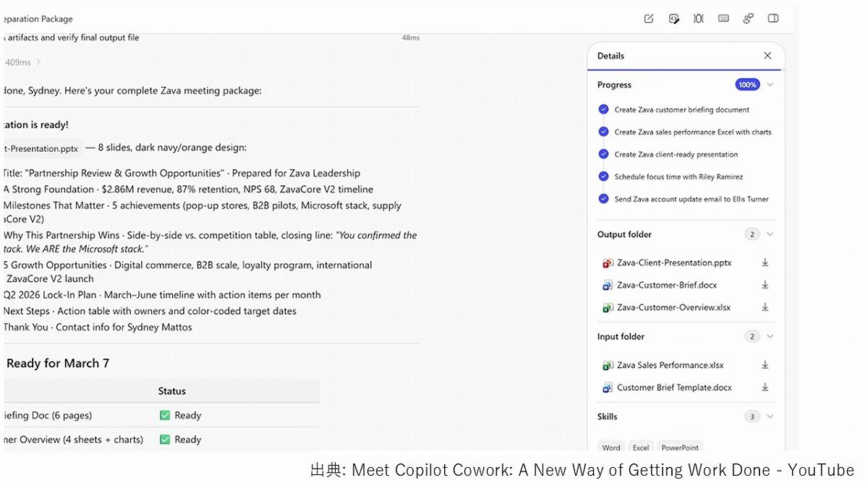Collapse the Skills section chevron
This screenshot has width=868, height=488.
tap(770, 416)
